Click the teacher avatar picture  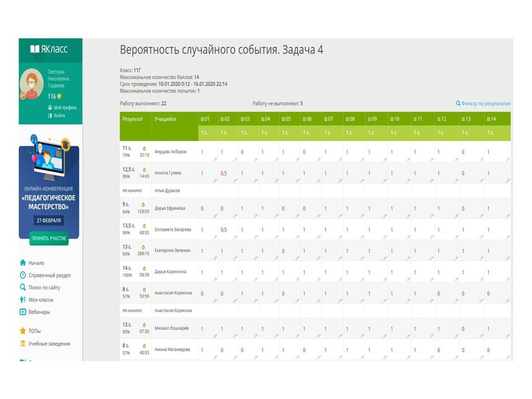32,84
